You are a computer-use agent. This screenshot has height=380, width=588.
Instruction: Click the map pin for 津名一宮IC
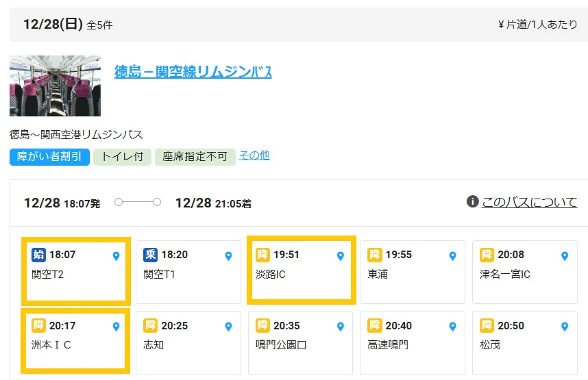point(565,256)
